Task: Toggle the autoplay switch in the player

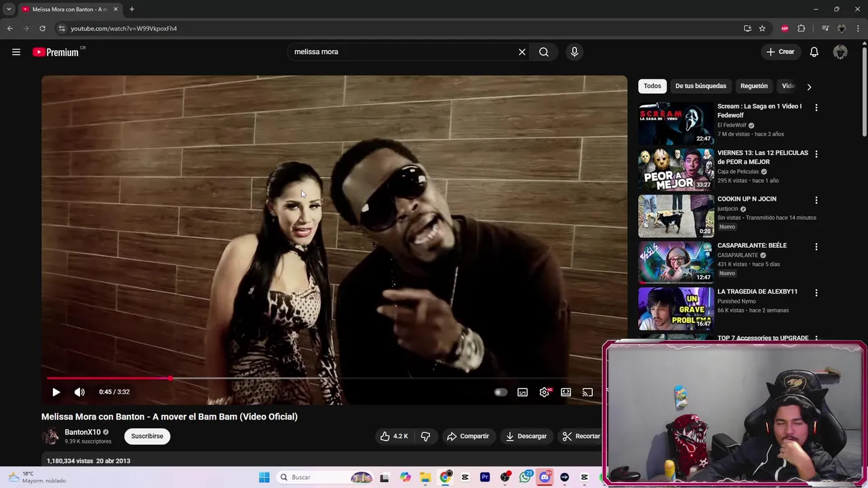Action: coord(500,392)
